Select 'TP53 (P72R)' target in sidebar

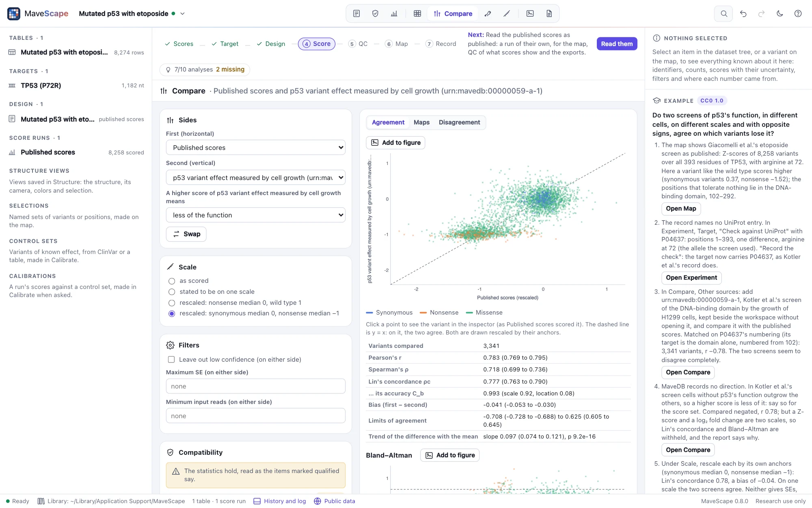pyautogui.click(x=76, y=85)
